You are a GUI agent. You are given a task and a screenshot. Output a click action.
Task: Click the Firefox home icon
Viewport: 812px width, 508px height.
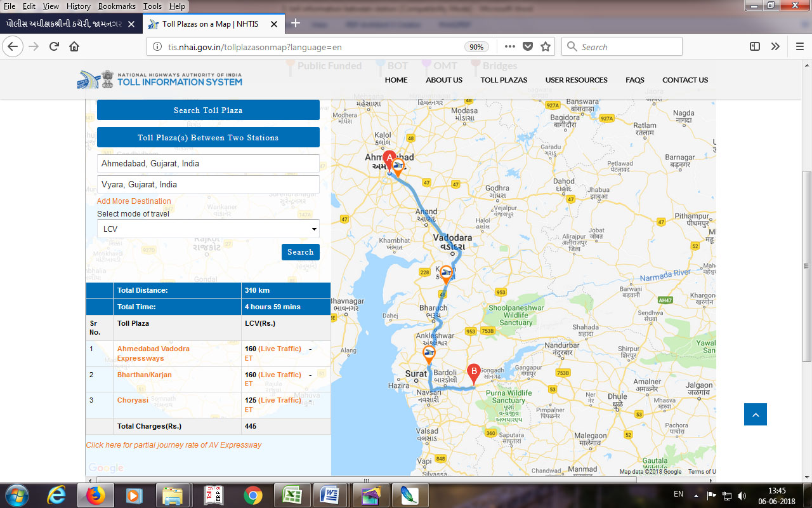coord(74,46)
